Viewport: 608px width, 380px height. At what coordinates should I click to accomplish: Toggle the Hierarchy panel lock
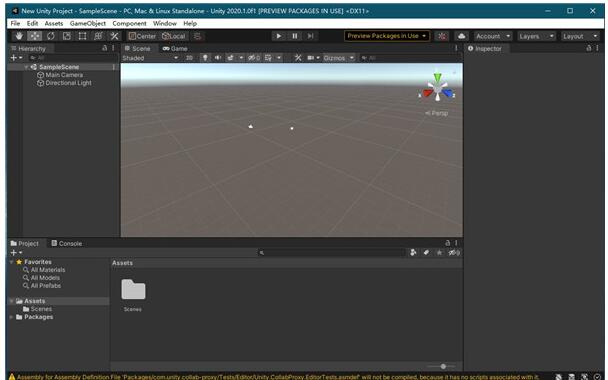(x=104, y=48)
